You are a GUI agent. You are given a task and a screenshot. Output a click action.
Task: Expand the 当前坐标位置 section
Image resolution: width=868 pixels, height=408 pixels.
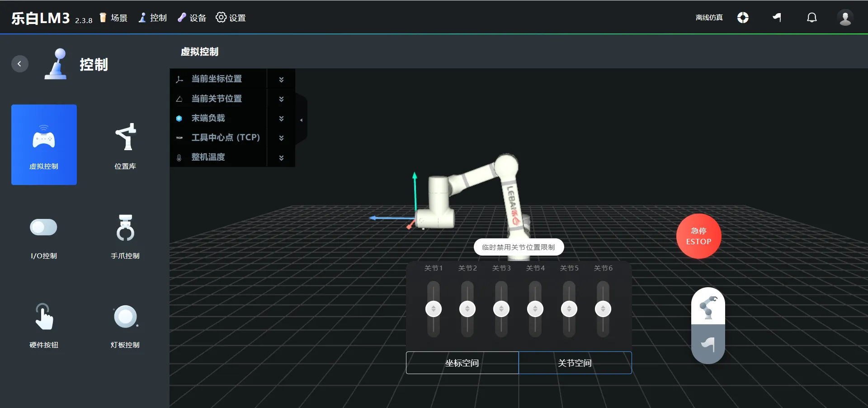tap(281, 79)
